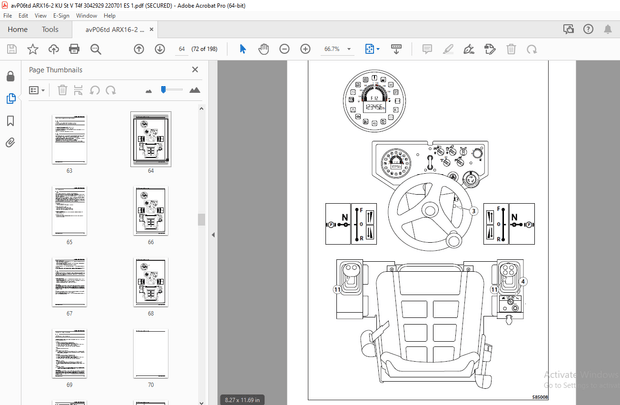Select page 68 thumbnail
The height and width of the screenshot is (405, 620).
[x=151, y=282]
